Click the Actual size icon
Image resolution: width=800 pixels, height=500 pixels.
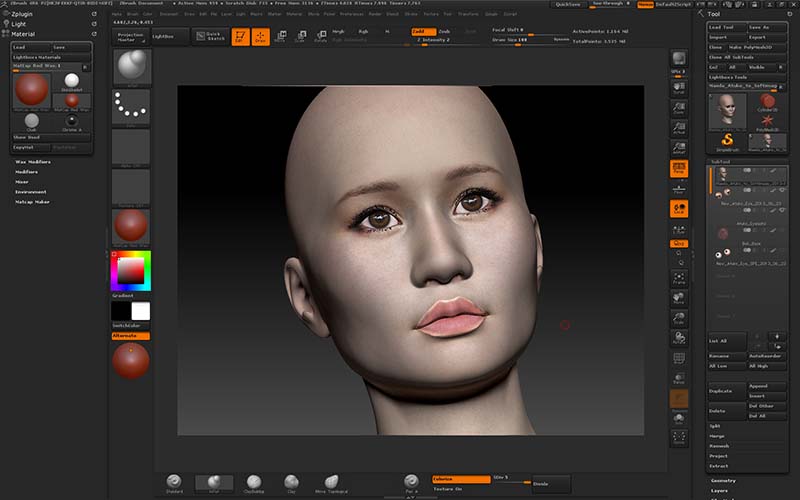tap(679, 128)
